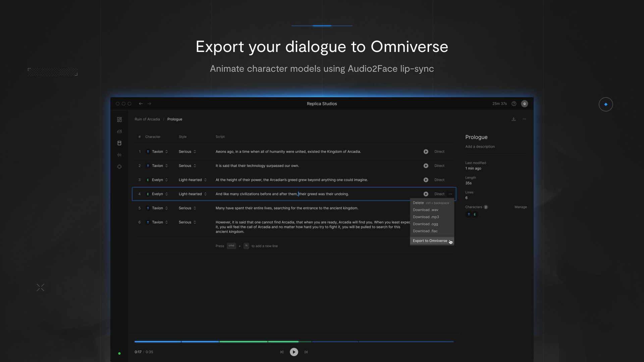644x362 pixels.
Task: Open Ruin of Arcadia breadcrumb link
Action: tap(147, 119)
